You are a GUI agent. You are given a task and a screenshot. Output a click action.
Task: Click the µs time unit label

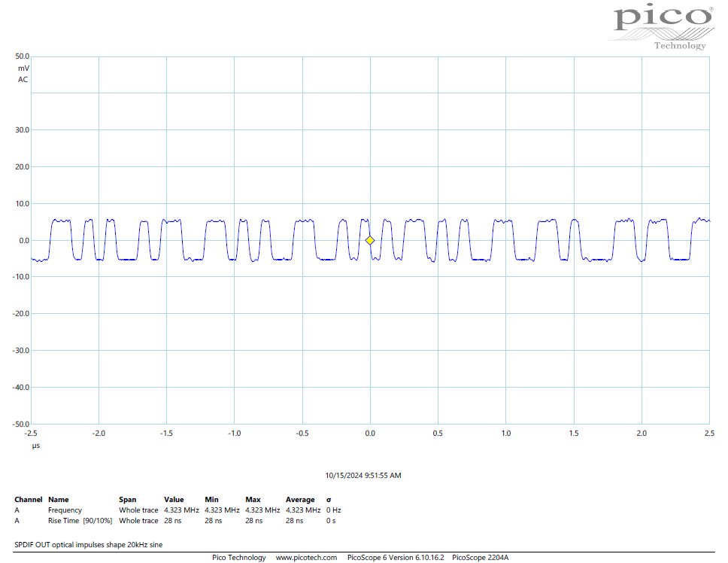click(x=36, y=446)
